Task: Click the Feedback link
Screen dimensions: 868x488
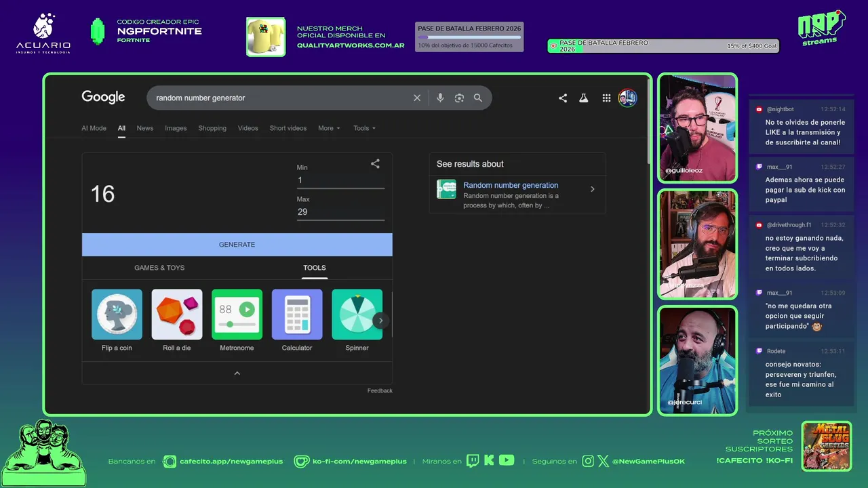Action: [380, 390]
